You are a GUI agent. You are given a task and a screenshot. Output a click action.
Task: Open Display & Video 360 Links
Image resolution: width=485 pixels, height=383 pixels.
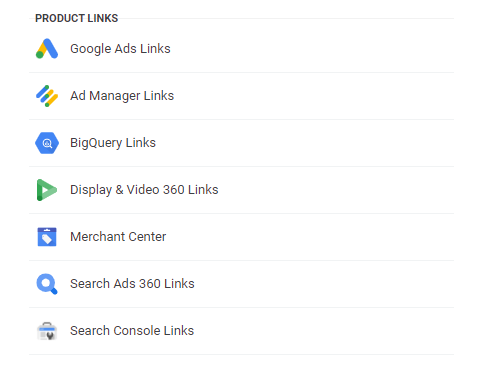(144, 190)
